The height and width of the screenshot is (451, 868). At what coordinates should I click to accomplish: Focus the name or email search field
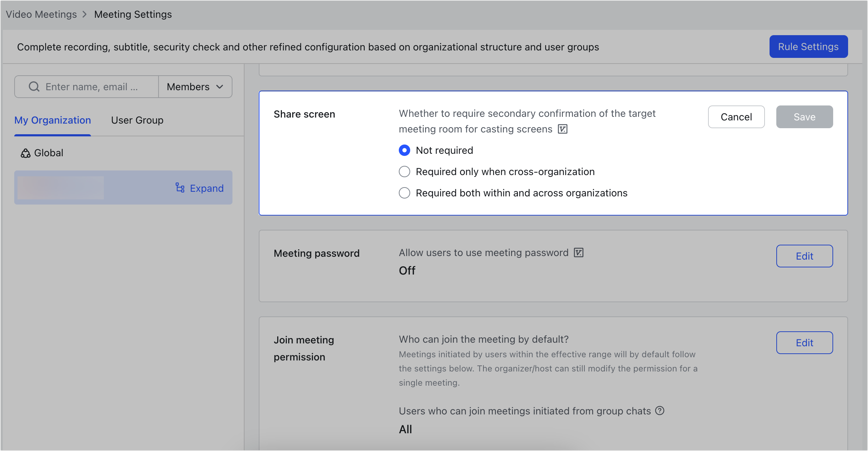click(86, 87)
